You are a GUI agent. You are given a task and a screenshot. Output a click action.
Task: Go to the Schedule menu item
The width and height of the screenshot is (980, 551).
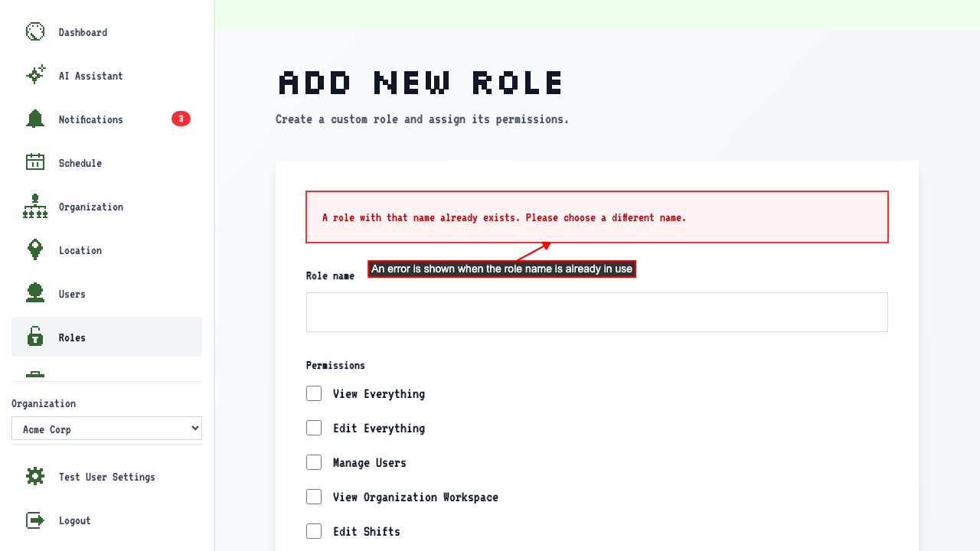[106, 162]
